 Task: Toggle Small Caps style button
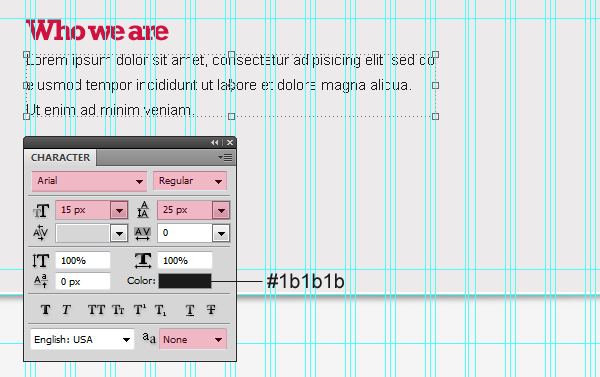(118, 309)
